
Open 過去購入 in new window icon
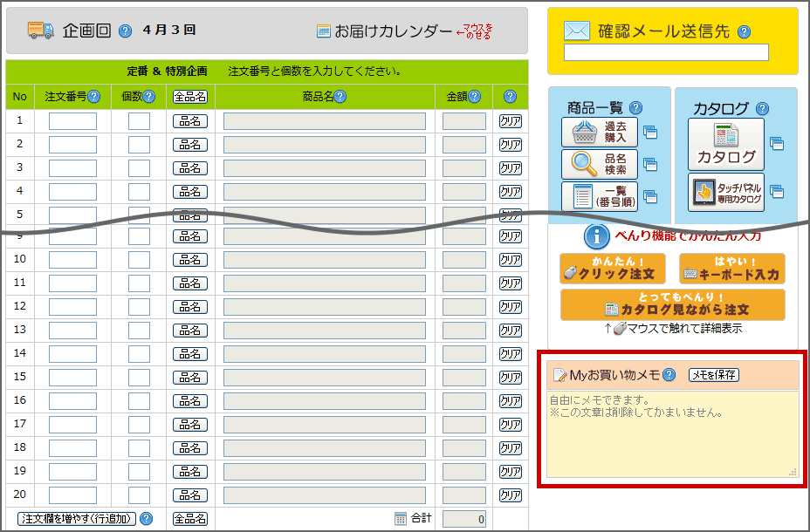pos(650,133)
